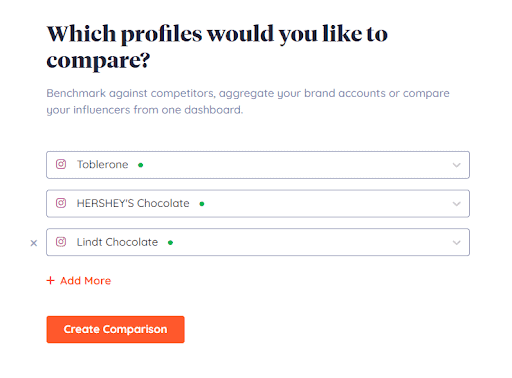Click the Instagram icon beside Toblerone

tap(61, 164)
